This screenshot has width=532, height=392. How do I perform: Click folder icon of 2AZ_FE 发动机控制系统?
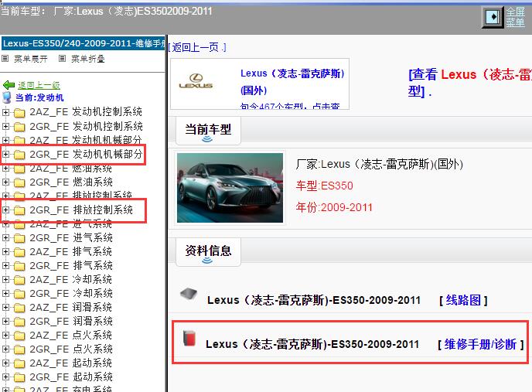tap(19, 113)
